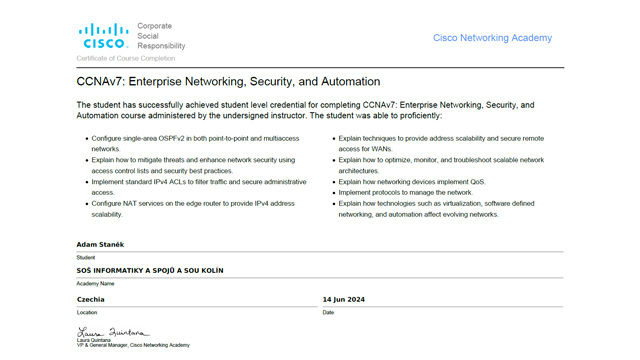Click the 'mitigate threats and enhance' bullet
640x360 pixels.
193,165
